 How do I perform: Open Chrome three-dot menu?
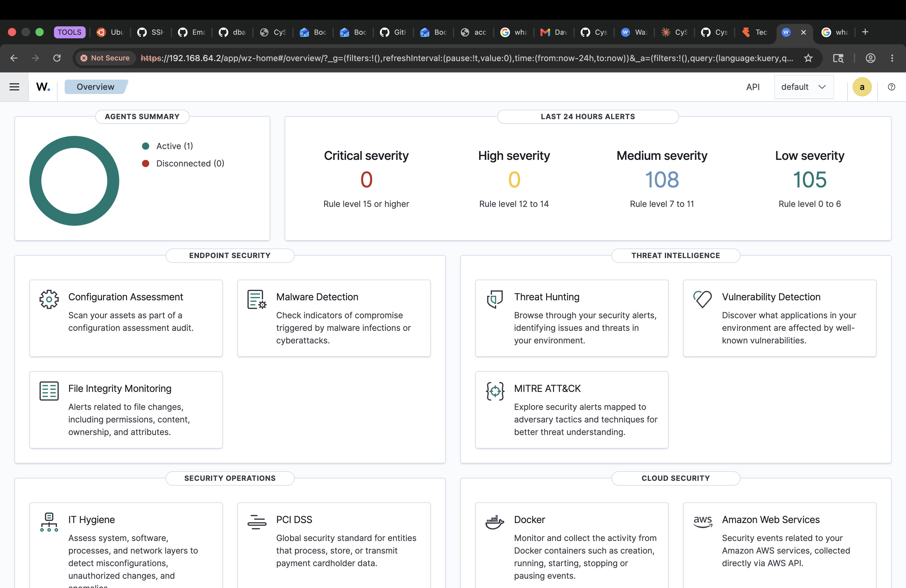[892, 58]
